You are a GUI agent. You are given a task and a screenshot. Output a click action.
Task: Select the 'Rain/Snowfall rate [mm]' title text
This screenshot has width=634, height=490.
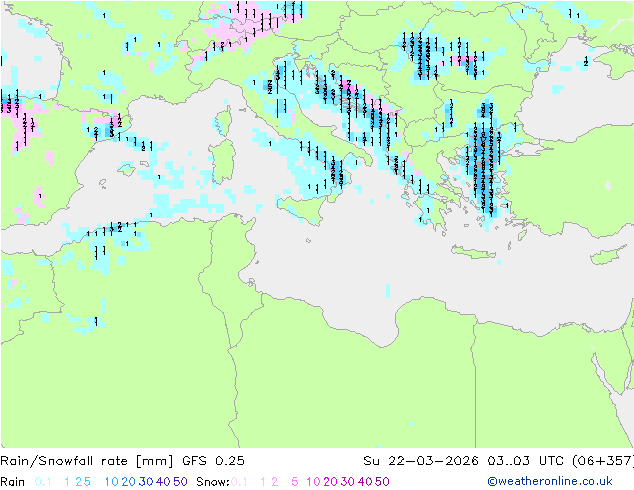tap(87, 461)
